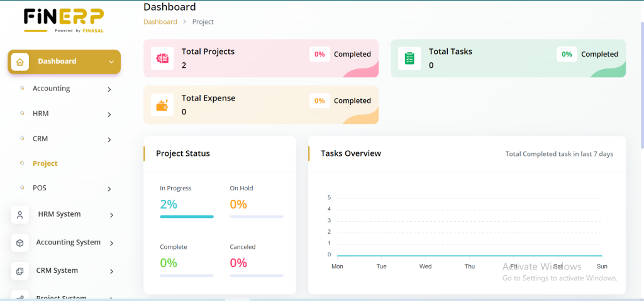Expand the POS submenu arrow
The width and height of the screenshot is (644, 301).
109,189
